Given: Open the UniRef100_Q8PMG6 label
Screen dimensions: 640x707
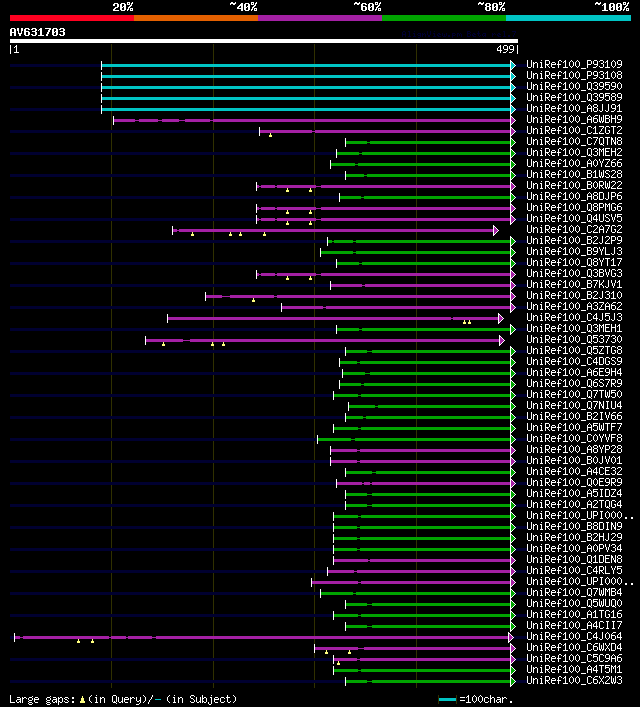Looking at the screenshot, I should coord(574,207).
